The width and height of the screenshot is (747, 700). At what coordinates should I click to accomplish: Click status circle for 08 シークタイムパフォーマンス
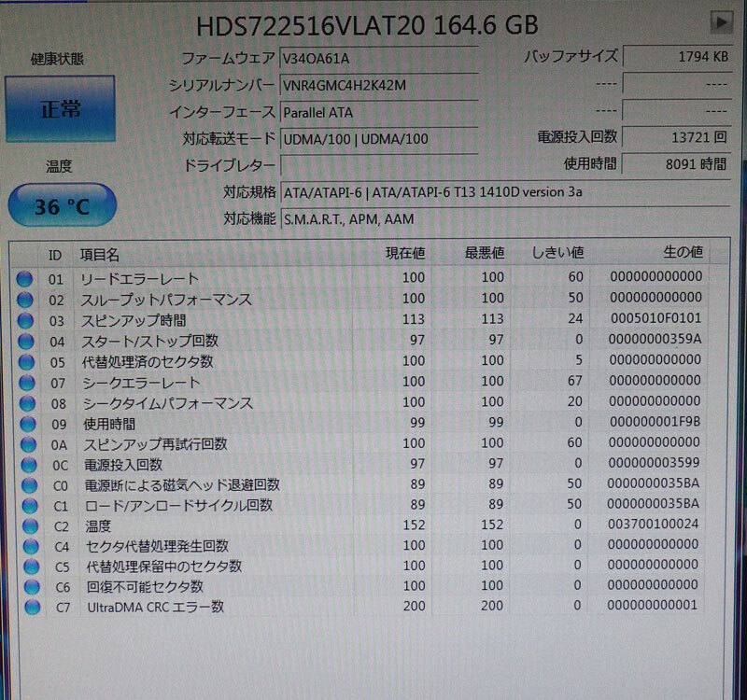(27, 403)
